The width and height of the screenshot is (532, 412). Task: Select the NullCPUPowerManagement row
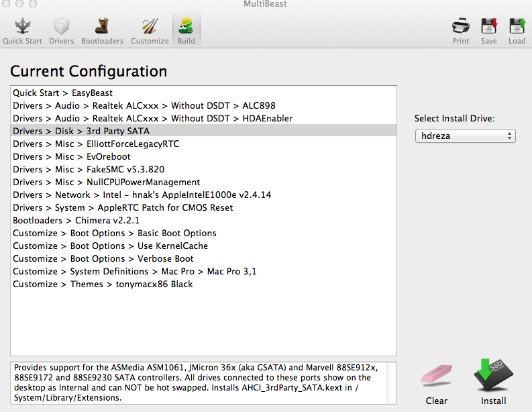click(x=203, y=183)
